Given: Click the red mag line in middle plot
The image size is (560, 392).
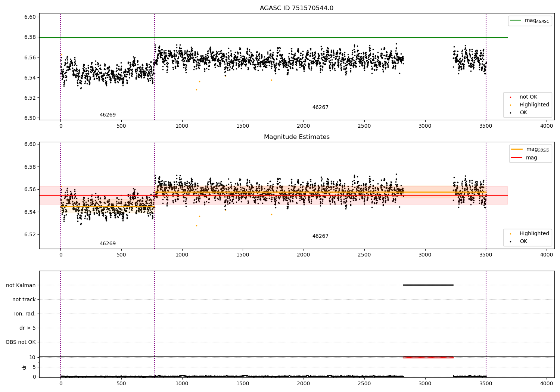Looking at the screenshot, I should tap(273, 195).
